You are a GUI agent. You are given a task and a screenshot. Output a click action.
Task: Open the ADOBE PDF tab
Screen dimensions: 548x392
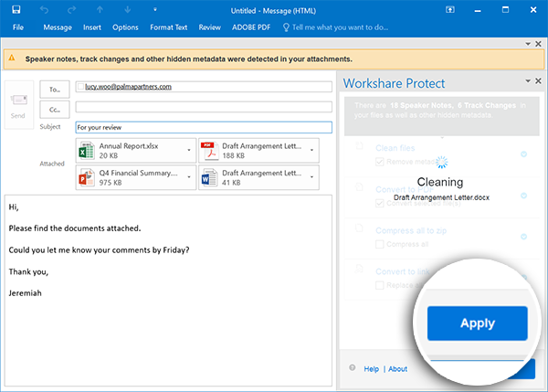click(251, 27)
